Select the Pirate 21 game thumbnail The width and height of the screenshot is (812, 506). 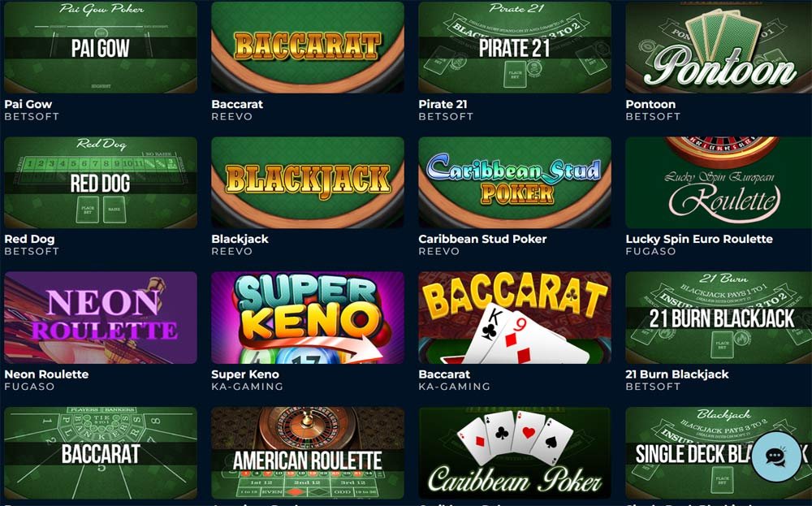point(515,47)
